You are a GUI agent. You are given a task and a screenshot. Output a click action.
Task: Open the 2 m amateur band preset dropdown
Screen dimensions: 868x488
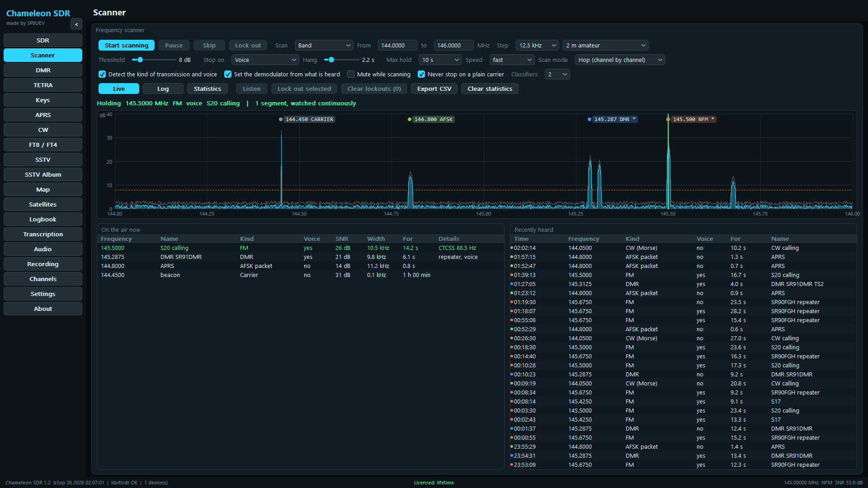pos(606,46)
